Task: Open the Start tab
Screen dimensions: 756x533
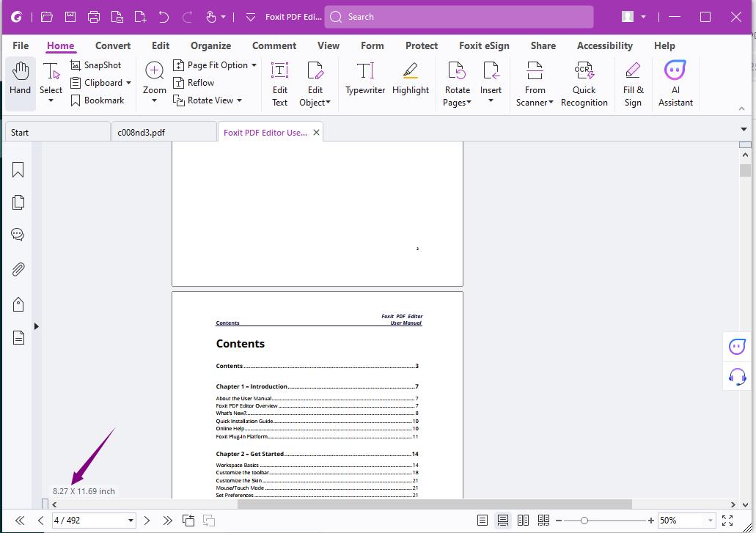Action: point(57,133)
